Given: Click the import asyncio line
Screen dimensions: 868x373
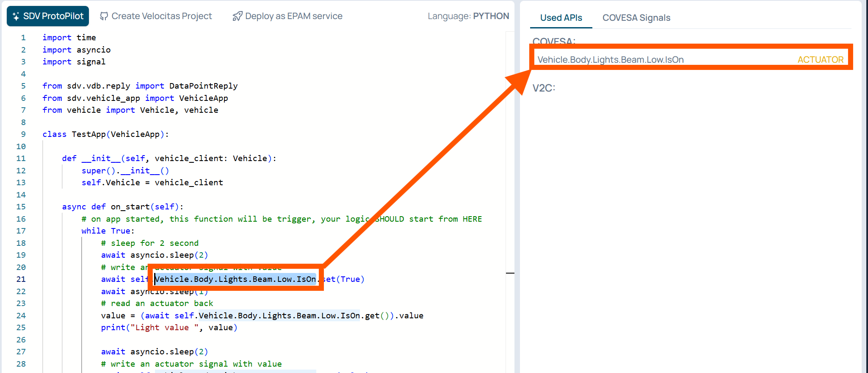Looking at the screenshot, I should coord(76,50).
